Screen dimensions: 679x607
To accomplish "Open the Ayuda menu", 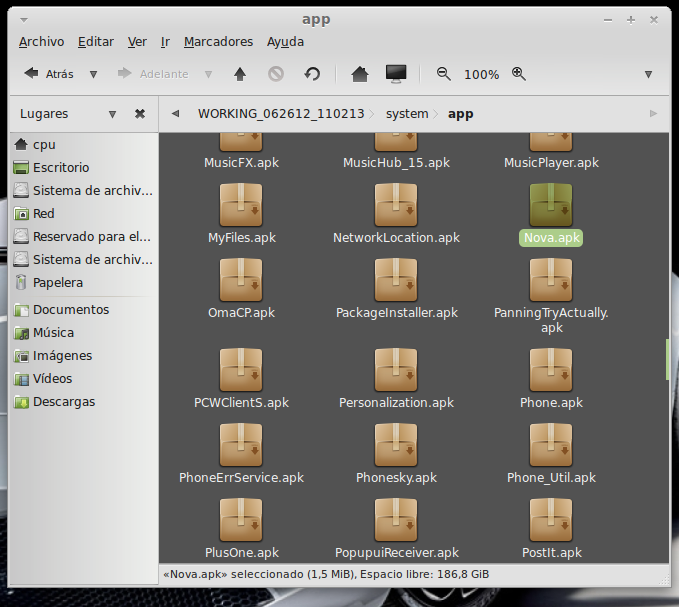I will 285,42.
